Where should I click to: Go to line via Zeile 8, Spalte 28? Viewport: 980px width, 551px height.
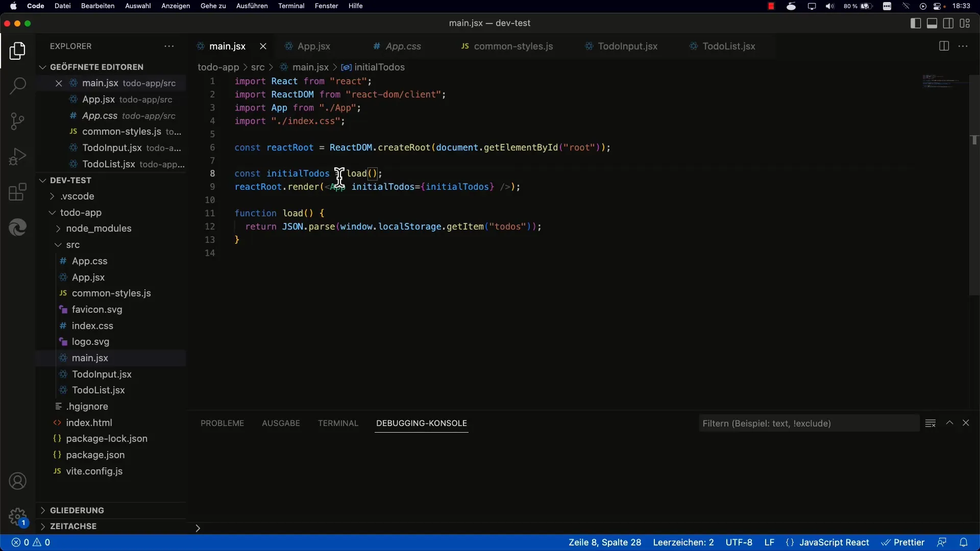pyautogui.click(x=605, y=542)
